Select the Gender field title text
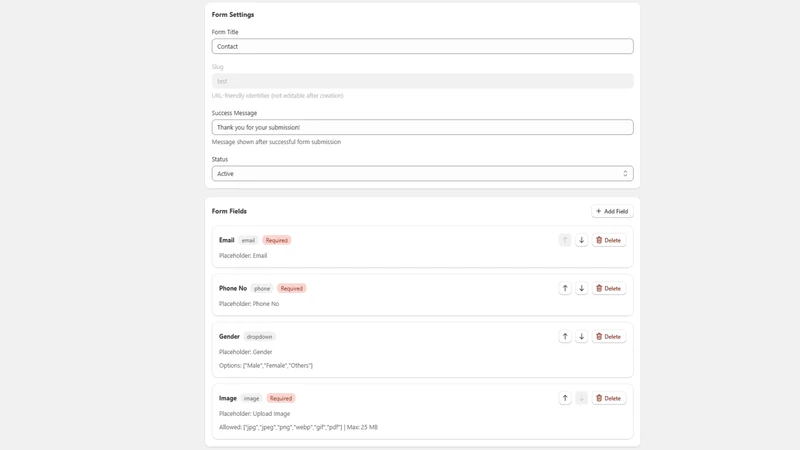Screen dimensions: 800x450 (229, 337)
